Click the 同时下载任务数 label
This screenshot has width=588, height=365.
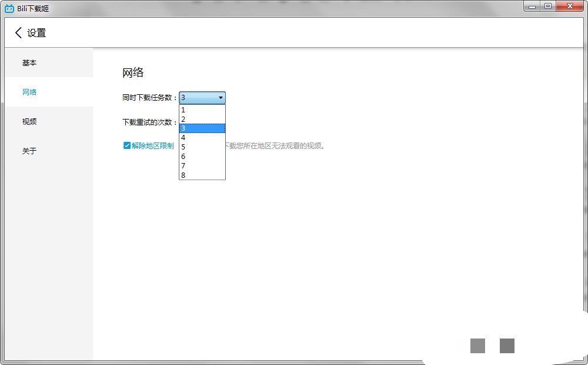149,98
